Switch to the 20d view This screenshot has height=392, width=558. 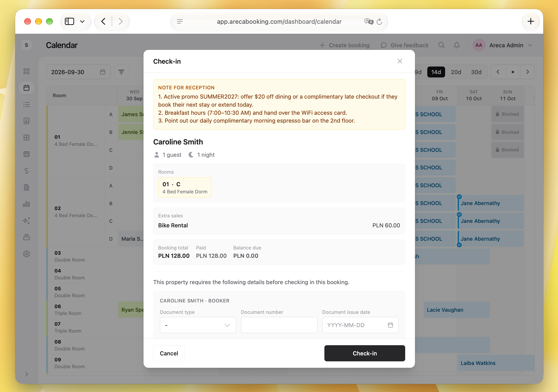tap(456, 72)
